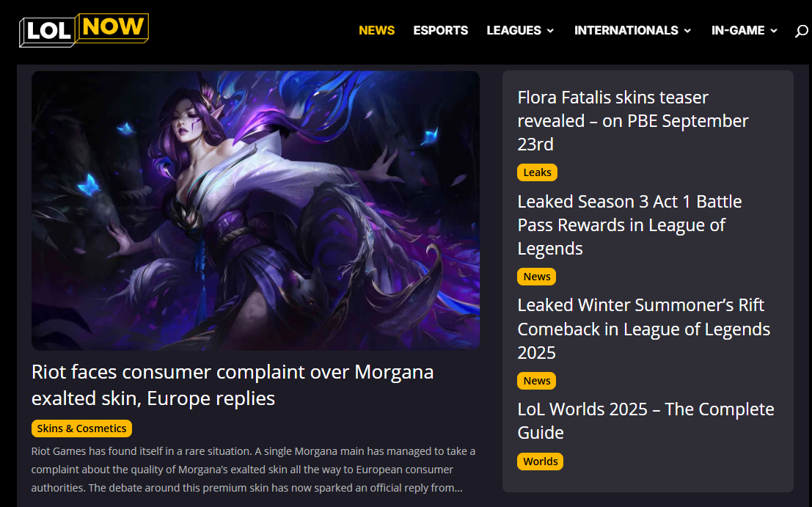
Task: Read the Riot faces consumer complaint headline
Action: tap(233, 384)
